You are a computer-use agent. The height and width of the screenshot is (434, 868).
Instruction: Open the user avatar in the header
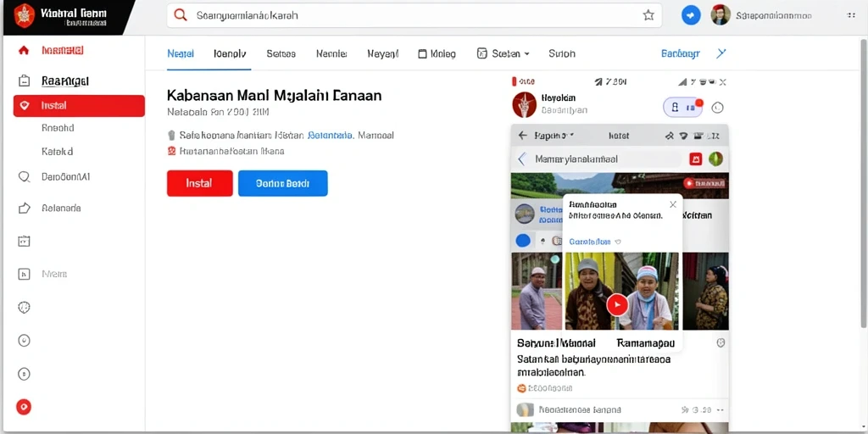coord(721,15)
